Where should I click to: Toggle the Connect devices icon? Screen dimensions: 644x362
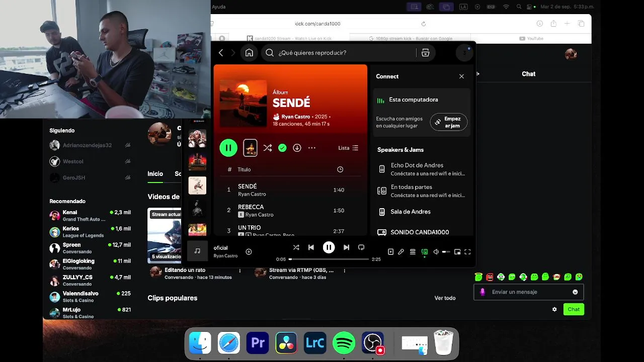point(424,252)
